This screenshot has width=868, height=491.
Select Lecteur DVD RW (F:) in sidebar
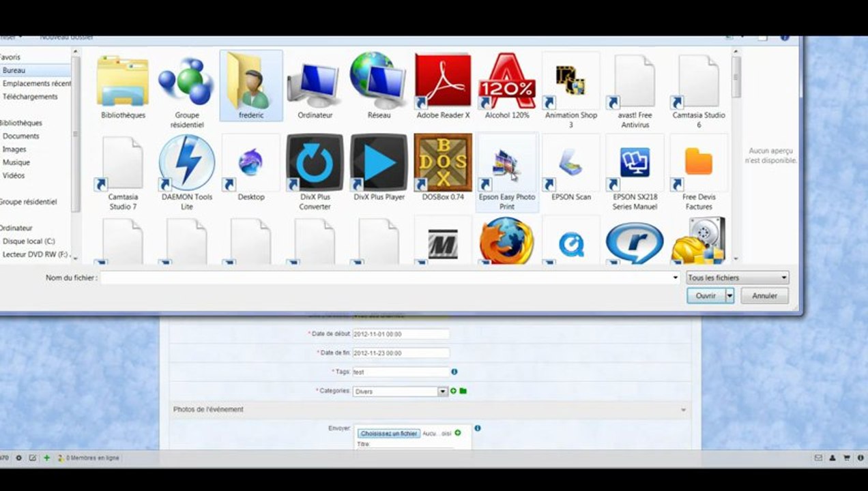[35, 254]
